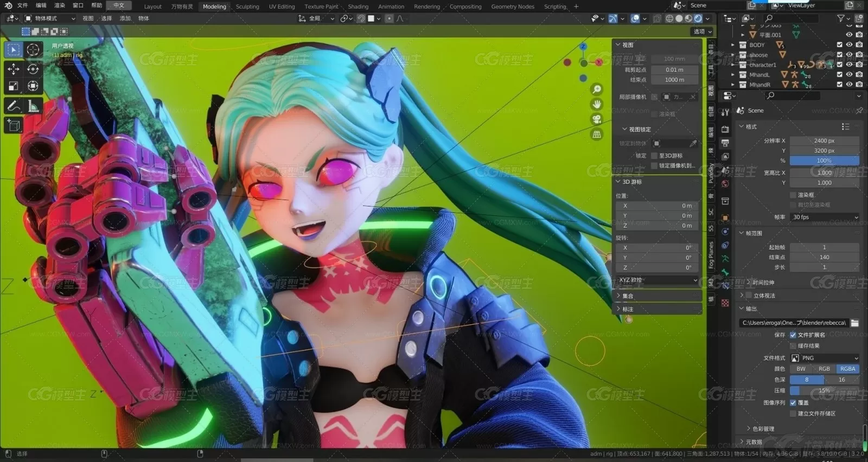This screenshot has width=868, height=462.
Task: Switch to the UV Editing workspace tab
Action: 282,7
